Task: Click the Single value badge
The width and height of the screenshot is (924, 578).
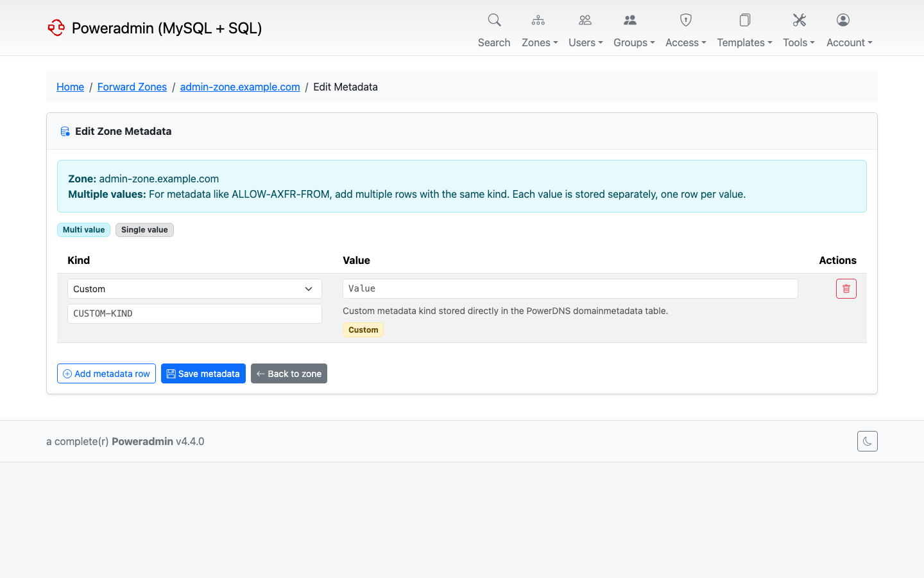Action: (x=144, y=230)
